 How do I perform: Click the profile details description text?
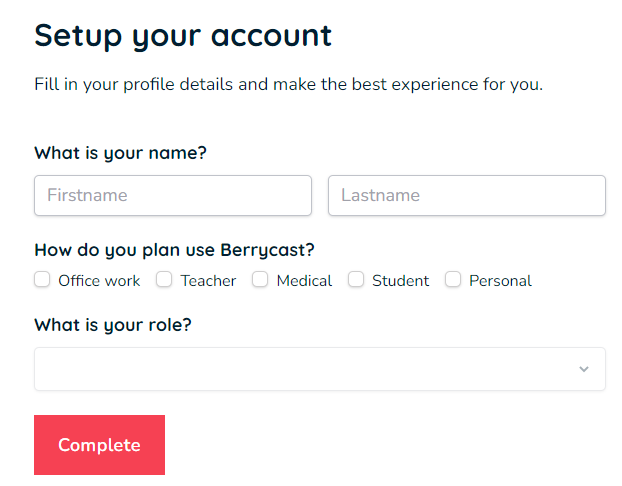coord(288,84)
